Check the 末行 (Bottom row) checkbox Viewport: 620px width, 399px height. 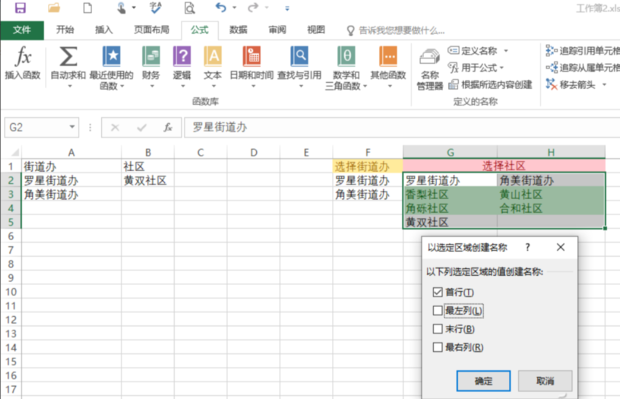[x=437, y=329]
